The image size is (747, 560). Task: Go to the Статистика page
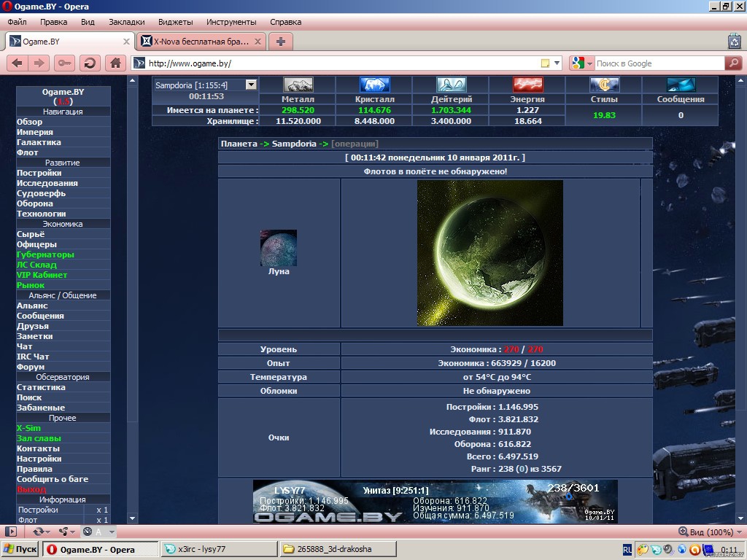click(x=41, y=387)
